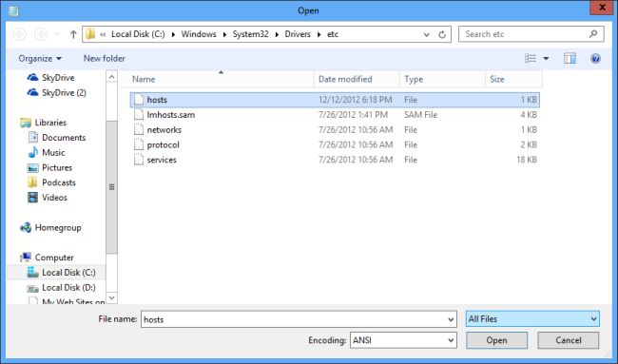Click the lmhosts.sam file icon
This screenshot has height=364, width=618.
139,114
